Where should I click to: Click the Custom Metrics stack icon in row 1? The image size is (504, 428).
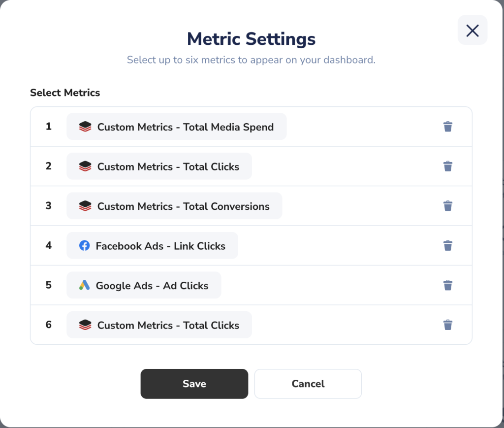click(x=85, y=127)
